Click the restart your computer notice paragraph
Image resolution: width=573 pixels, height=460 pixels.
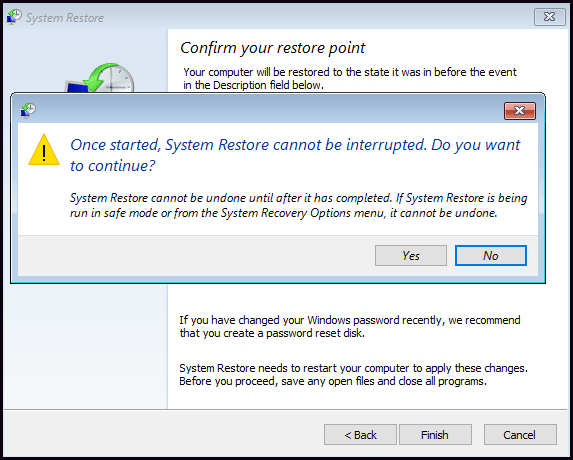click(x=353, y=374)
